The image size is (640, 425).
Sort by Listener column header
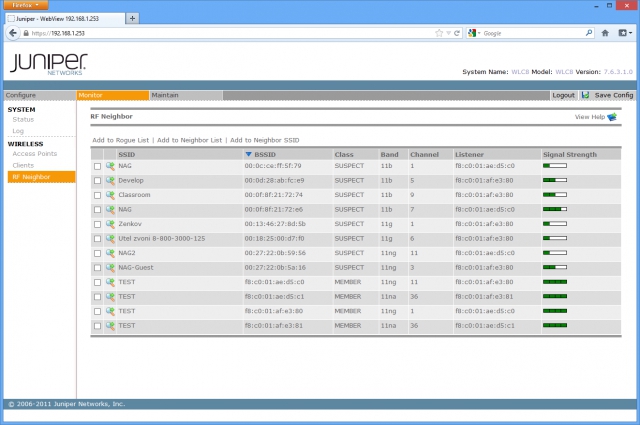(469, 154)
